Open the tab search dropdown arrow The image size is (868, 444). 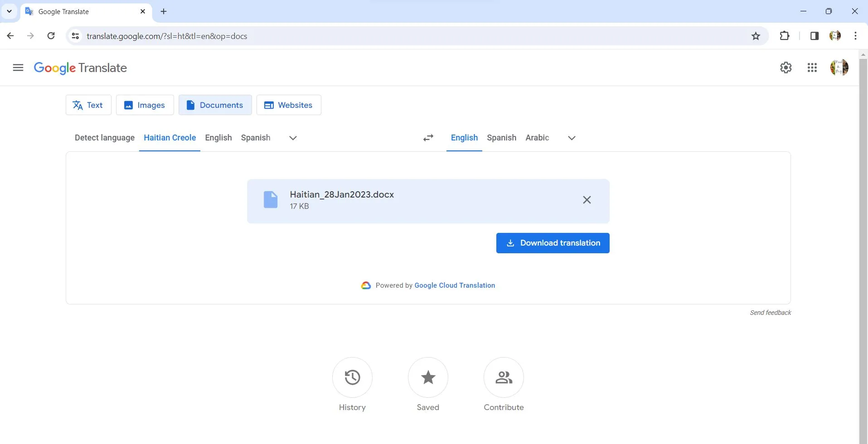(x=9, y=11)
